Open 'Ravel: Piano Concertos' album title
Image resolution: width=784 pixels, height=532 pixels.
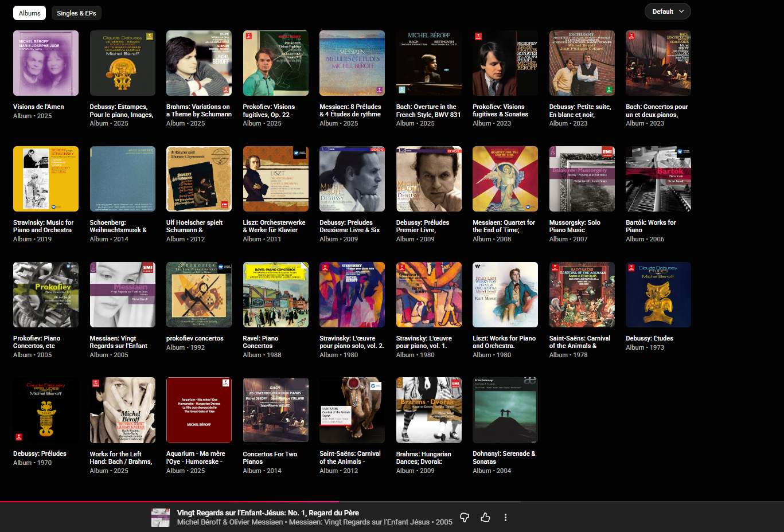coord(260,342)
